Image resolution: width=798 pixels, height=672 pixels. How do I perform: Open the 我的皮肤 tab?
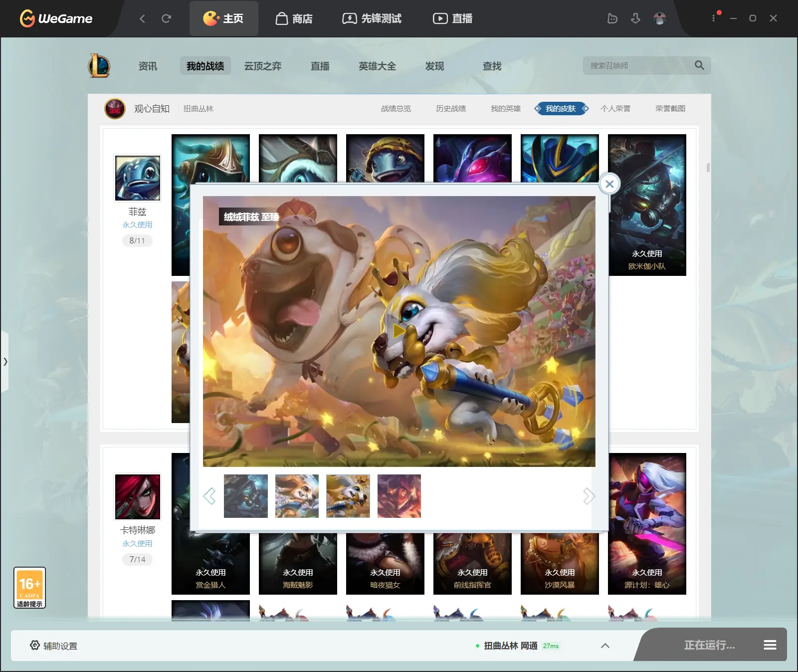coord(561,108)
